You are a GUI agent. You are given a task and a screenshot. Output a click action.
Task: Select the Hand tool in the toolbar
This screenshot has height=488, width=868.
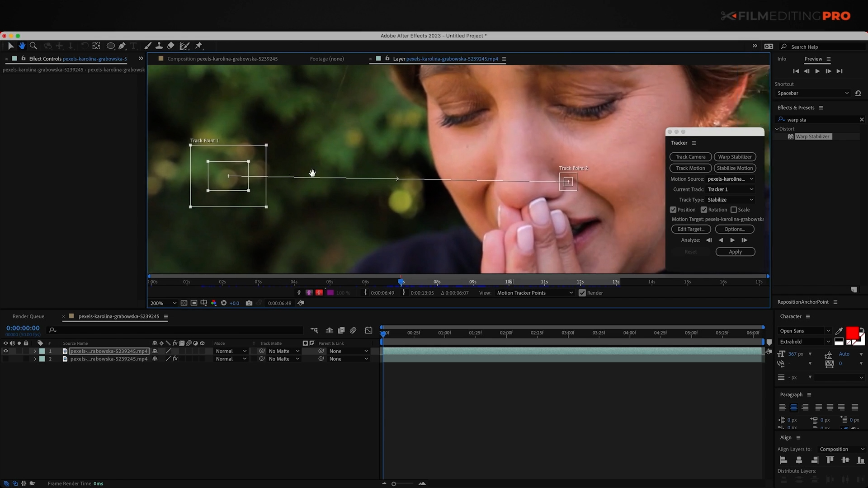click(x=22, y=46)
